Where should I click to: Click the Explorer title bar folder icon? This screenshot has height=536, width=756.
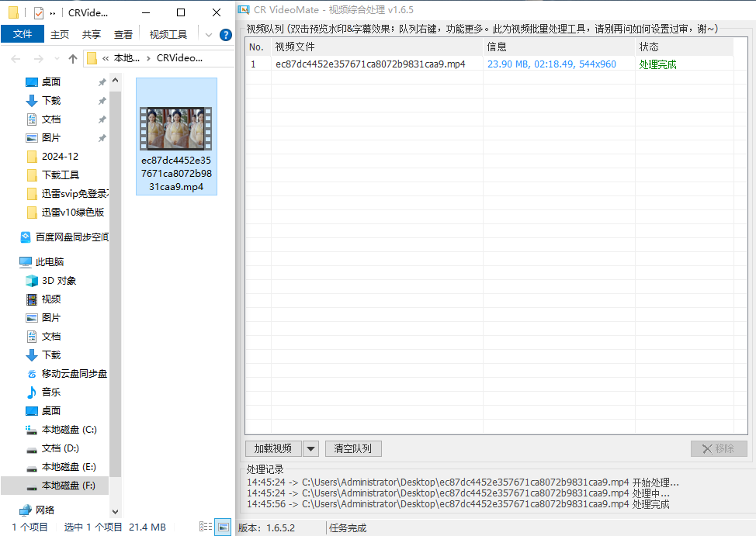tap(14, 12)
